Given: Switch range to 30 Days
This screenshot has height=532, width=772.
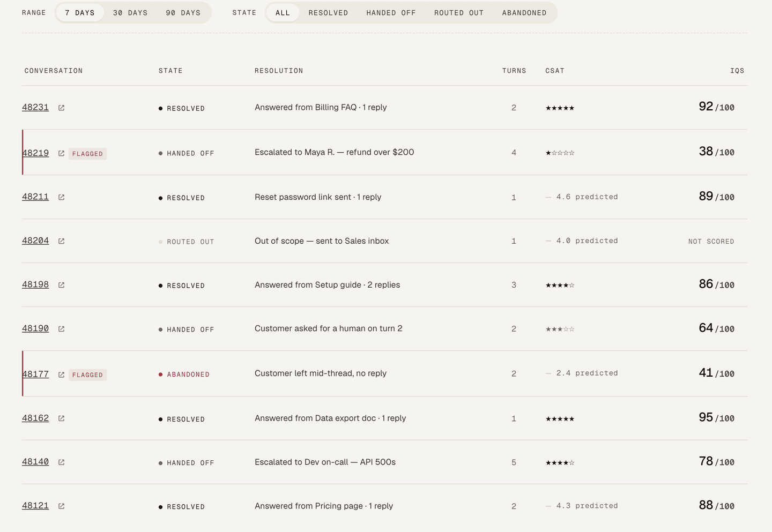Looking at the screenshot, I should pyautogui.click(x=130, y=13).
